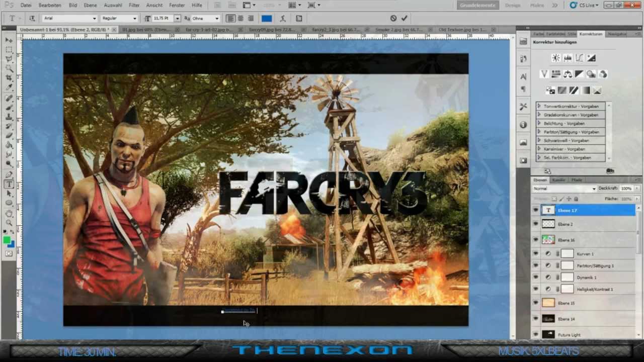Screen dimensions: 644x362
Task: Open the Info panel icon
Action: coord(523,124)
